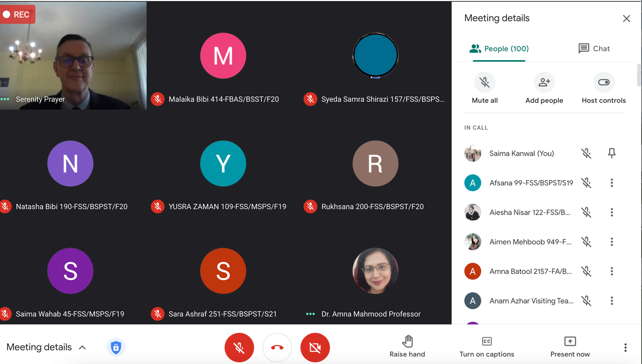Viewport: 642px width, 364px height.
Task: Expand the Meeting details chevron
Action: pos(82,347)
